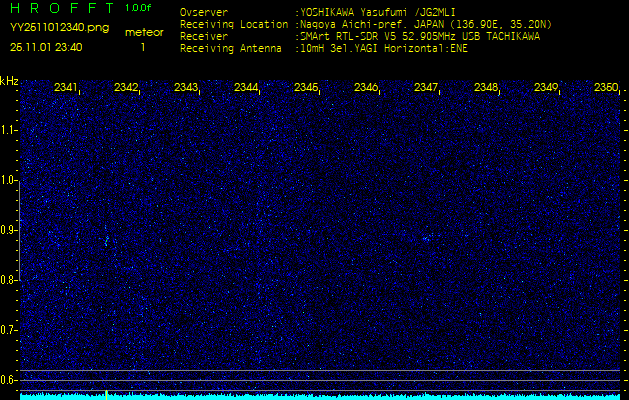
Task: Click the cyan signal level strip at bottom
Action: point(320,396)
